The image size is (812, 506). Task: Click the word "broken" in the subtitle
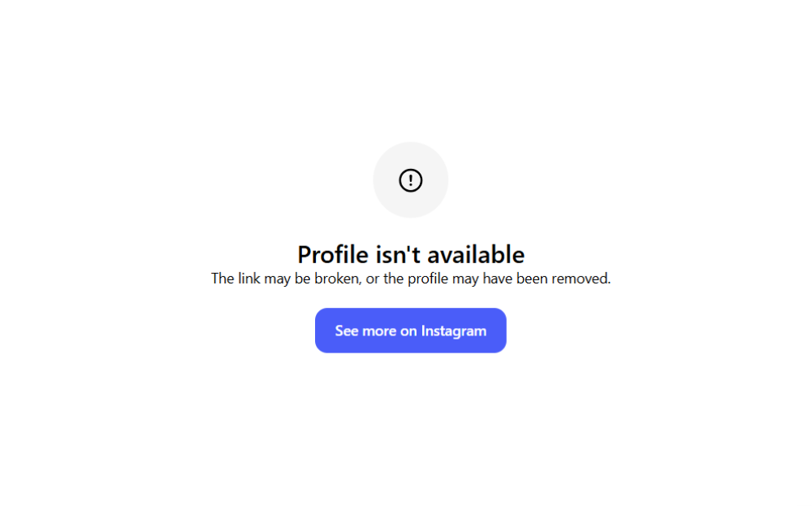[x=337, y=279]
